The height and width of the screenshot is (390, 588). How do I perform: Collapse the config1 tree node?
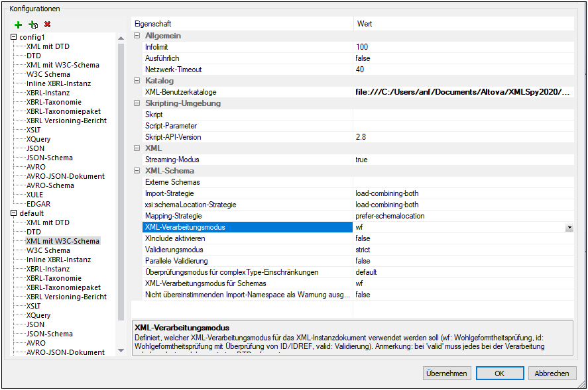14,38
